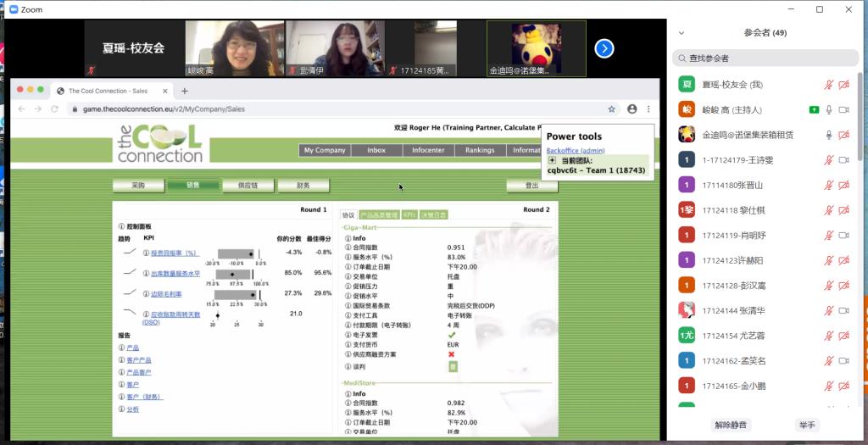Click the bookmark star in Chrome address bar
The width and height of the screenshot is (868, 445).
[611, 109]
